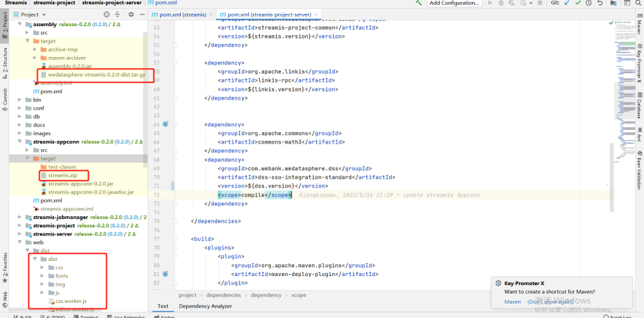This screenshot has width=644, height=318.
Task: Select streamis.zip in the project tree
Action: tap(62, 175)
